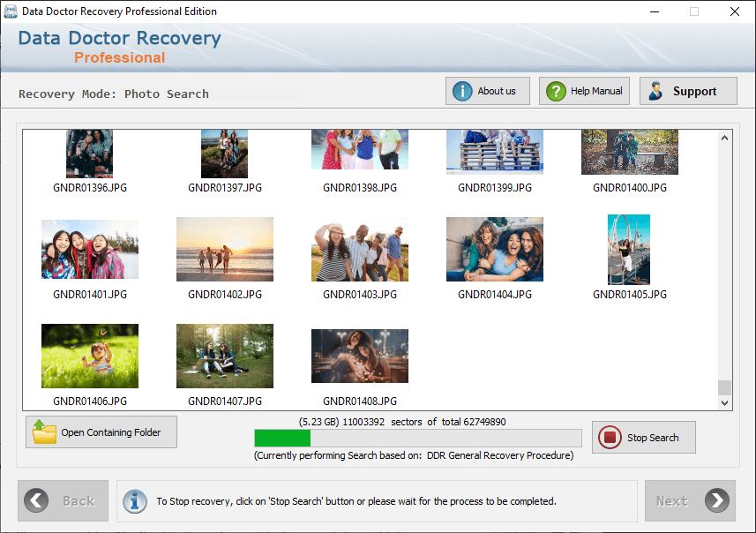
Task: Select the GNDR01398.JPG thumbnail
Action: [360, 149]
